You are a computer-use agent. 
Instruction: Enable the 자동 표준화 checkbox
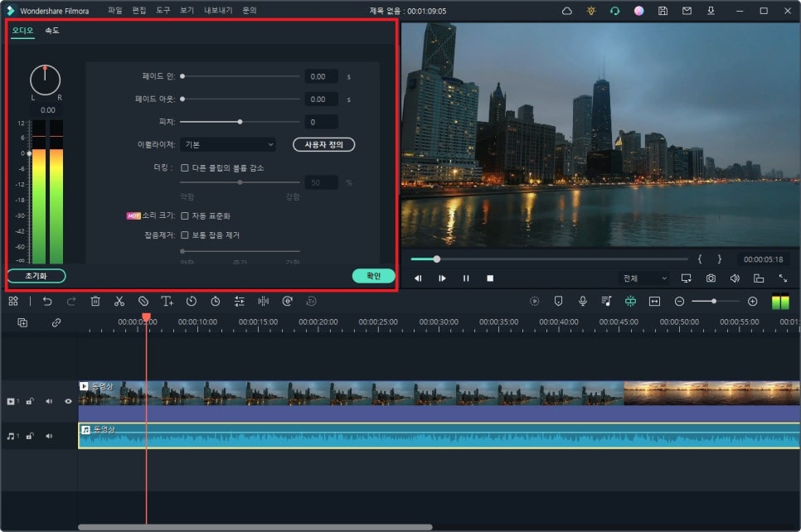tap(184, 216)
